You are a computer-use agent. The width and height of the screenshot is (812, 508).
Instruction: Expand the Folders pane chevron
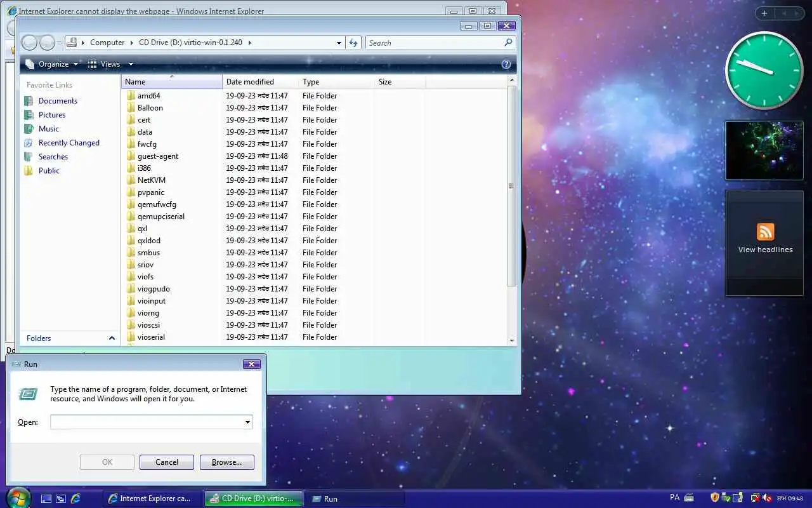pos(112,338)
